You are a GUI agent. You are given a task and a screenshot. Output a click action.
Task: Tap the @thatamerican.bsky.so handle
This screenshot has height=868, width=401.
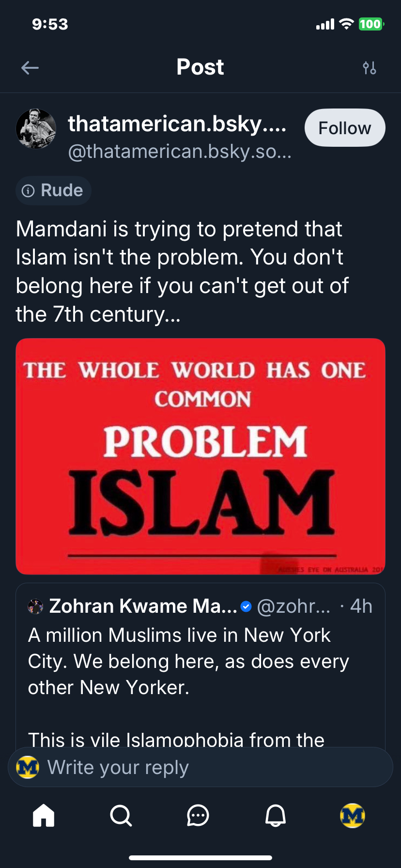(180, 152)
